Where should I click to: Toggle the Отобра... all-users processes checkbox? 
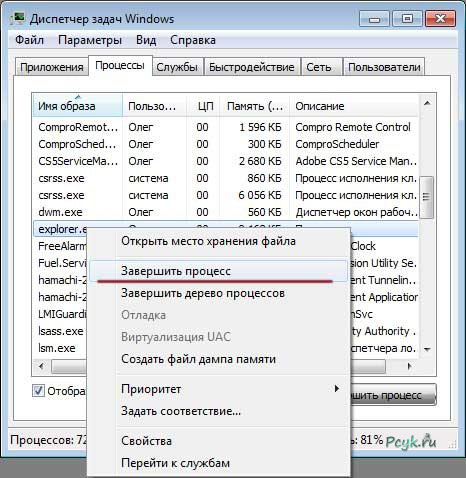38,390
